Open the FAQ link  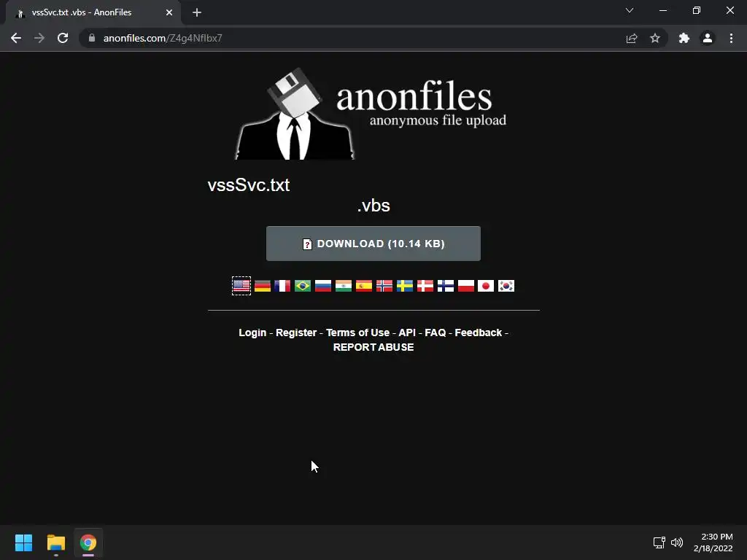[436, 332]
